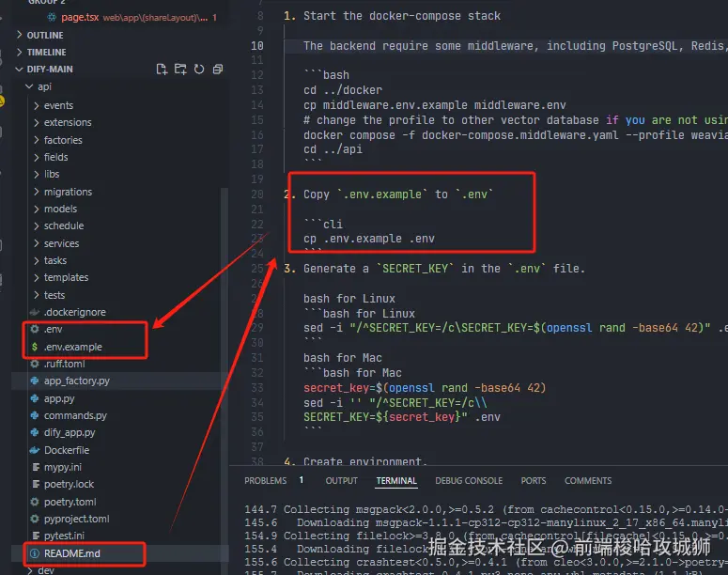
Task: Open the COMMENTS panel tab
Action: tap(588, 481)
